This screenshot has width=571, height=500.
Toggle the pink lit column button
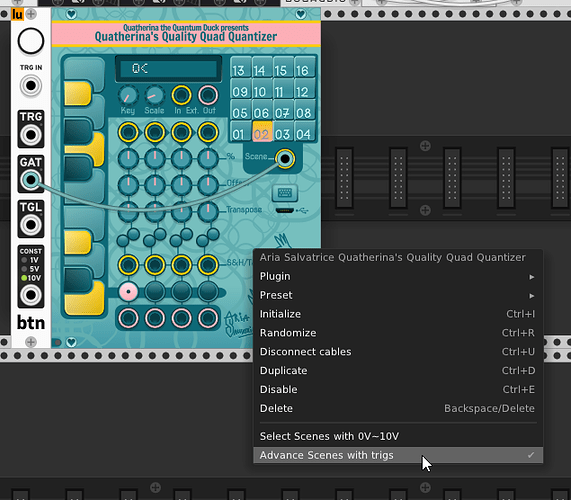coord(128,292)
